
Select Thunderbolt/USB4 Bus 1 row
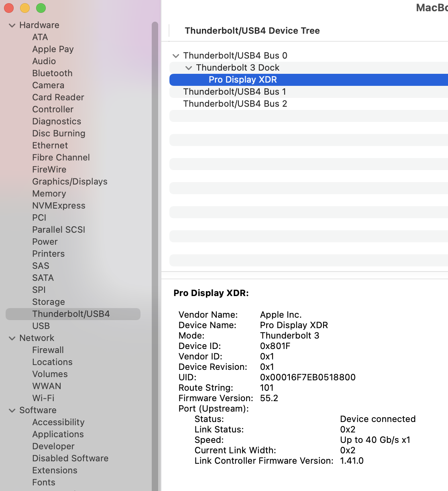[x=309, y=92]
